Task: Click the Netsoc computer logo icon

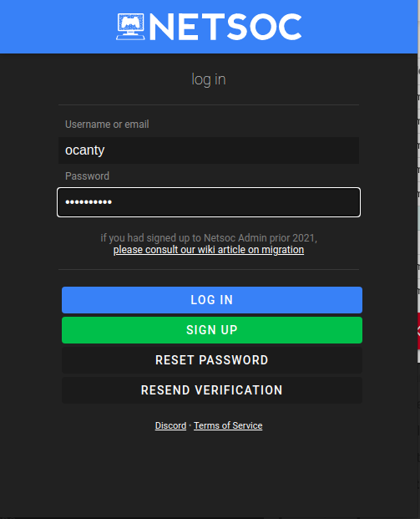Action: point(130,27)
